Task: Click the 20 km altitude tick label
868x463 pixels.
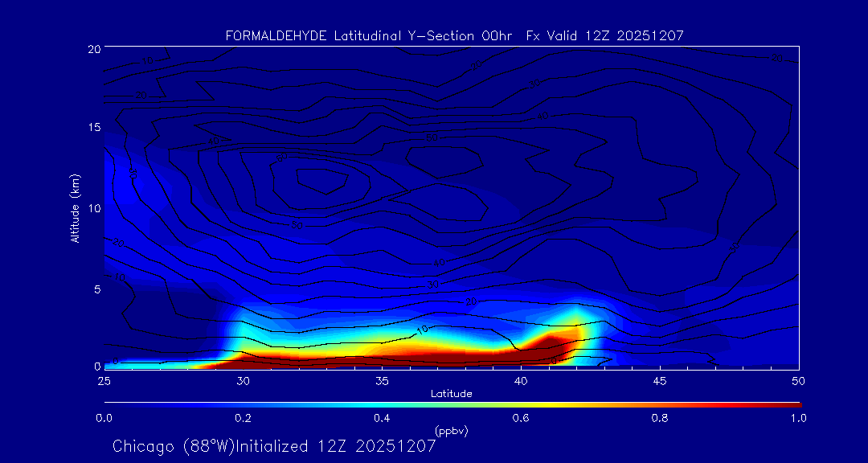Action: [93, 49]
